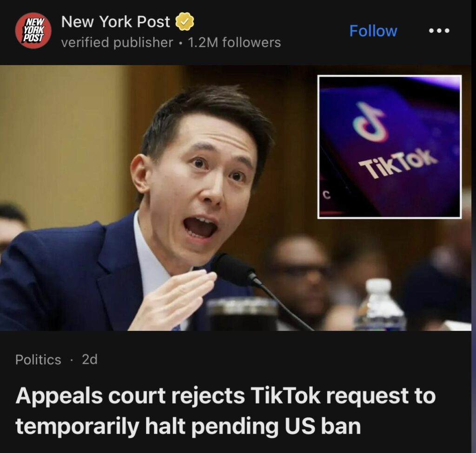Click the black tumbler cup in the photo
The image size is (476, 453).
242,315
